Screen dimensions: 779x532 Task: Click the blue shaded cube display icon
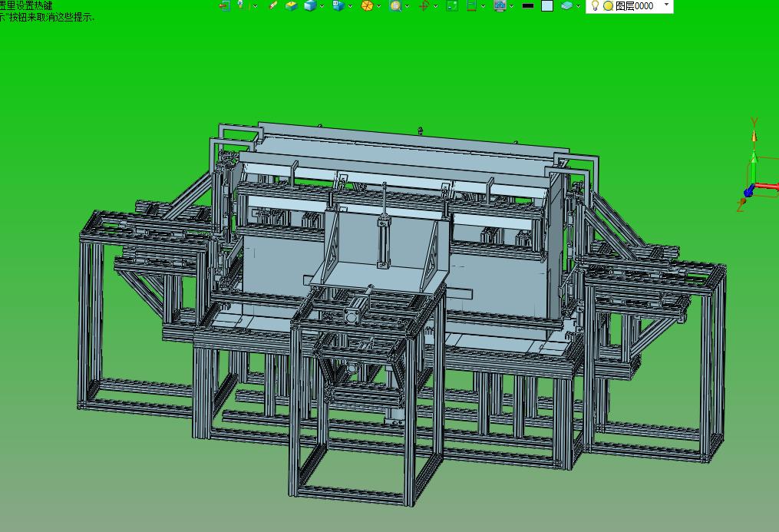[x=310, y=6]
